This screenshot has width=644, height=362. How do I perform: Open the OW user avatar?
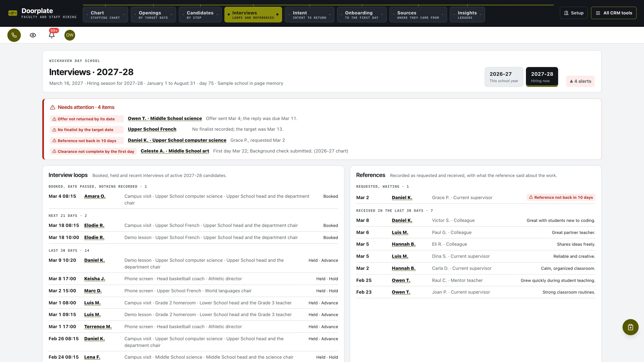[x=70, y=35]
